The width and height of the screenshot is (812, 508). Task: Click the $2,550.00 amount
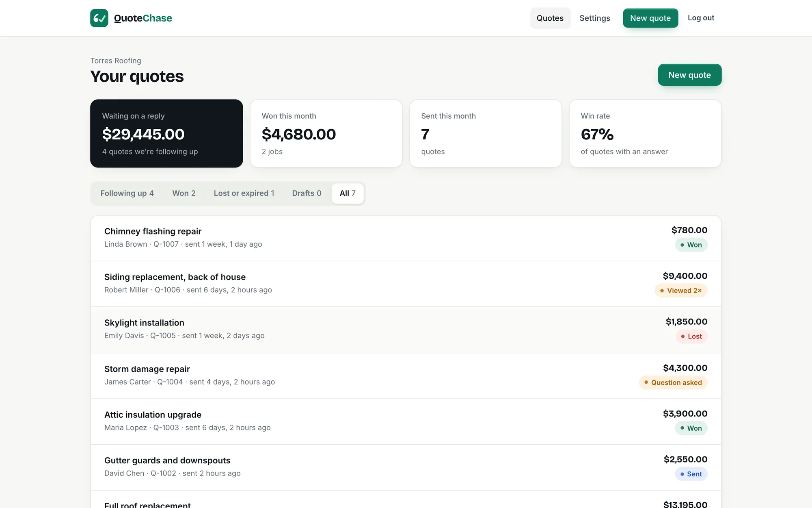686,459
